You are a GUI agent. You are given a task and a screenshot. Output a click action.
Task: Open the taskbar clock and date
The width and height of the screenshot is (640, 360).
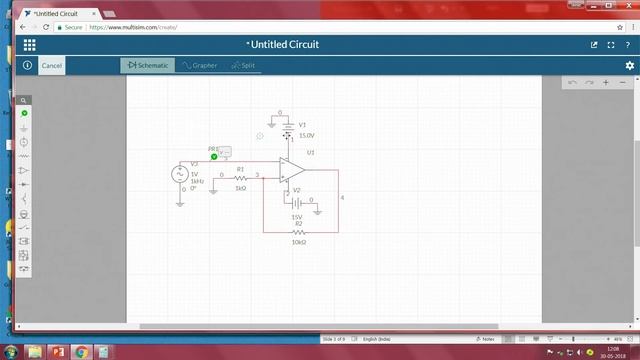coord(613,352)
